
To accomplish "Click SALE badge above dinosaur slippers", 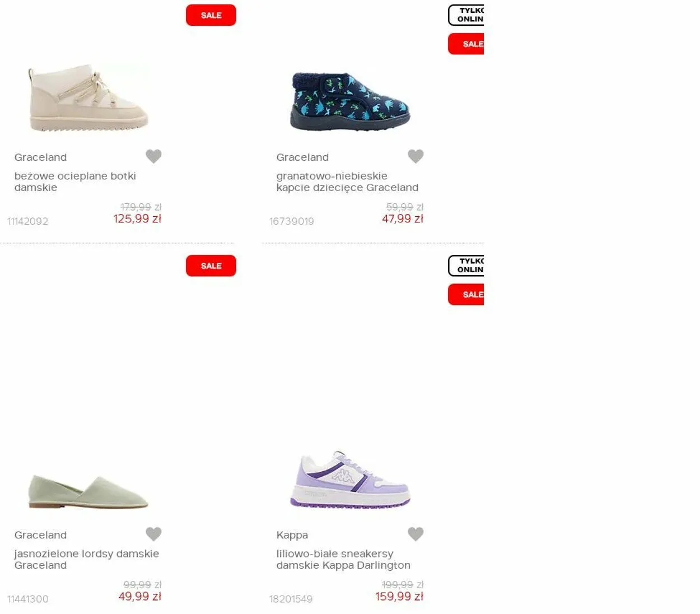I will (x=466, y=44).
